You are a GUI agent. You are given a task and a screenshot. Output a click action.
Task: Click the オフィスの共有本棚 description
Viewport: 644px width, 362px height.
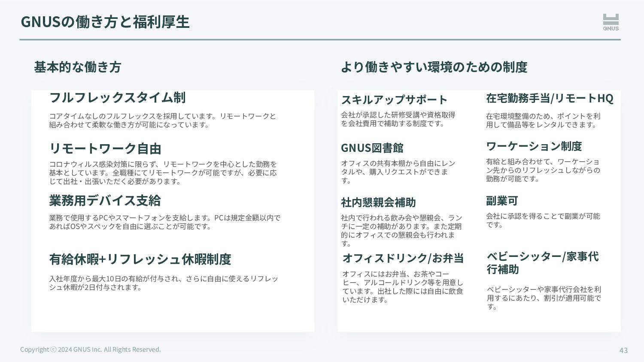pos(398,172)
